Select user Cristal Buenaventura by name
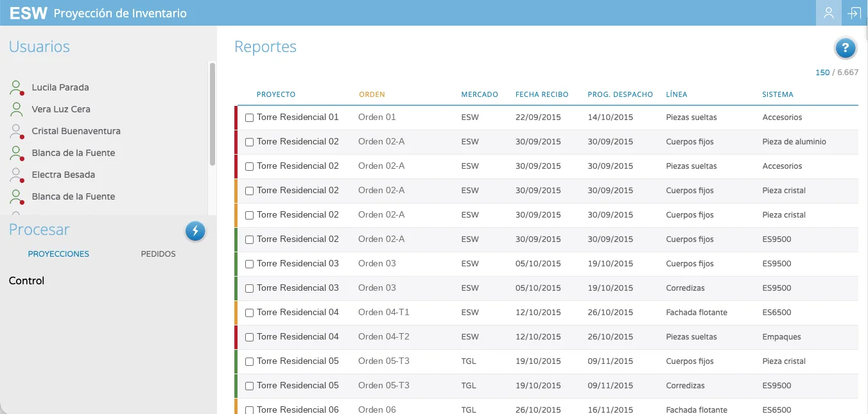Screen dimensions: 868x414 (x=76, y=131)
